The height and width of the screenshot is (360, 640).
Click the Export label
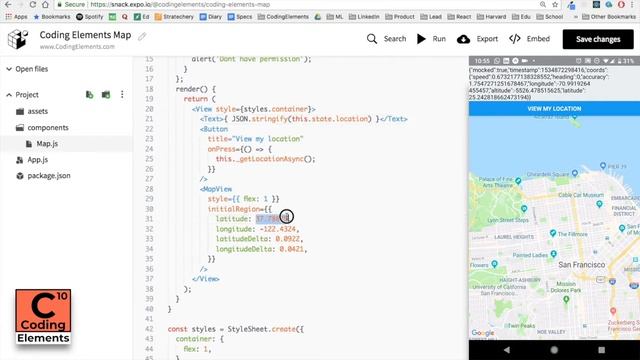click(x=487, y=39)
